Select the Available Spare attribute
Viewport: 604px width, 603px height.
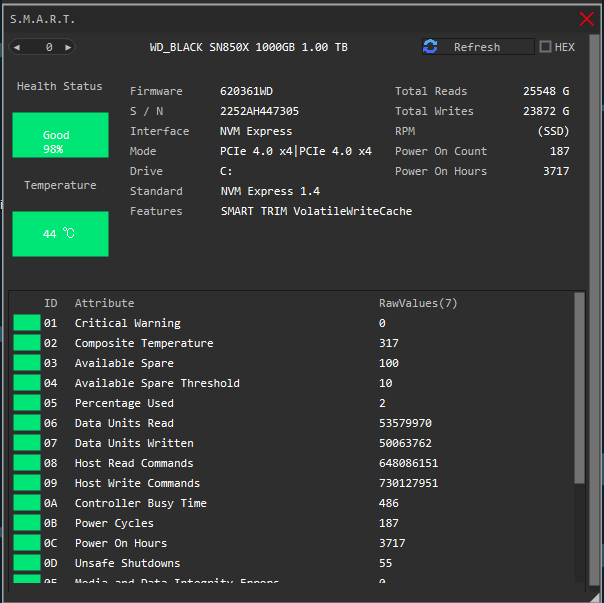(x=293, y=363)
